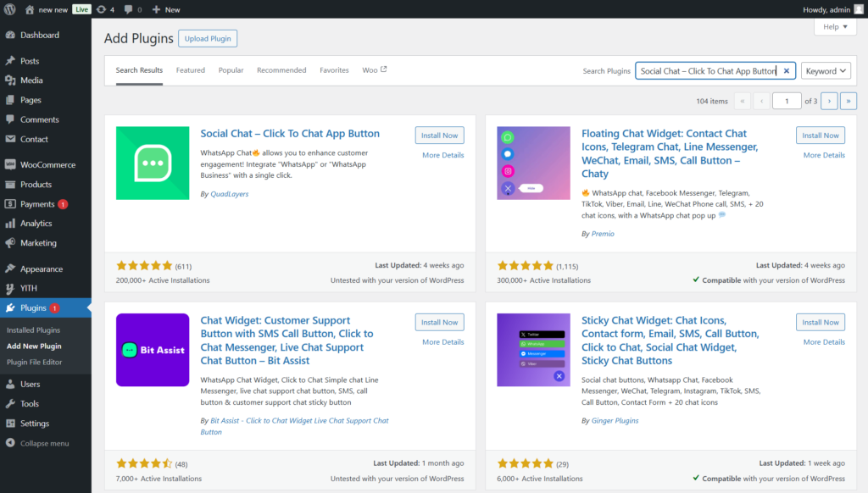Expand the Help dropdown panel
This screenshot has height=493, width=868.
point(835,26)
